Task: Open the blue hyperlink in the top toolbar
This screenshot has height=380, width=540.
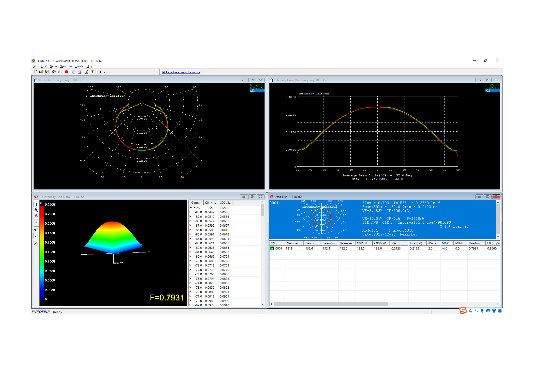Action: tap(181, 72)
